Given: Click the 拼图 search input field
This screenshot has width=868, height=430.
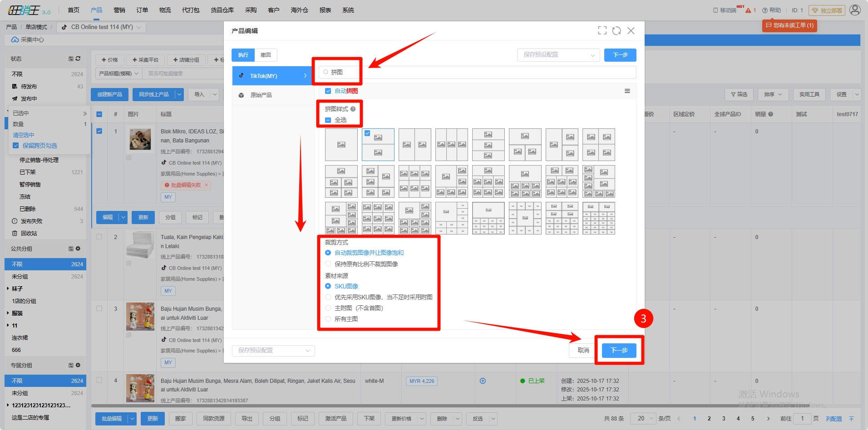Looking at the screenshot, I should [x=345, y=72].
